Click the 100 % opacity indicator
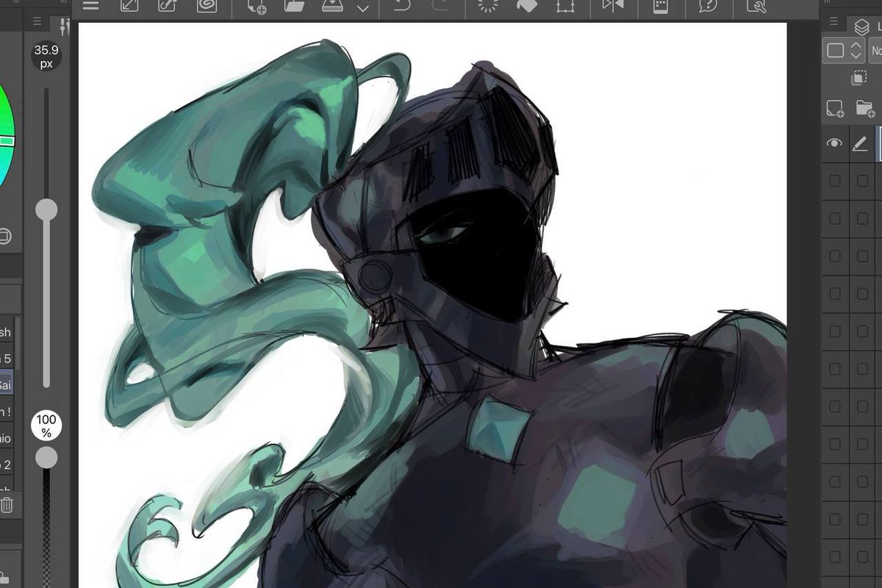This screenshot has height=588, width=882. pyautogui.click(x=46, y=426)
